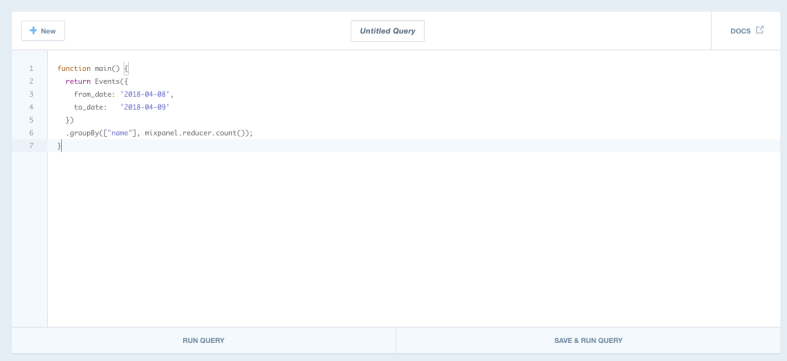Click '.groupBy' in line 6
Screen dimensions: 787x361
pyautogui.click(x=82, y=133)
